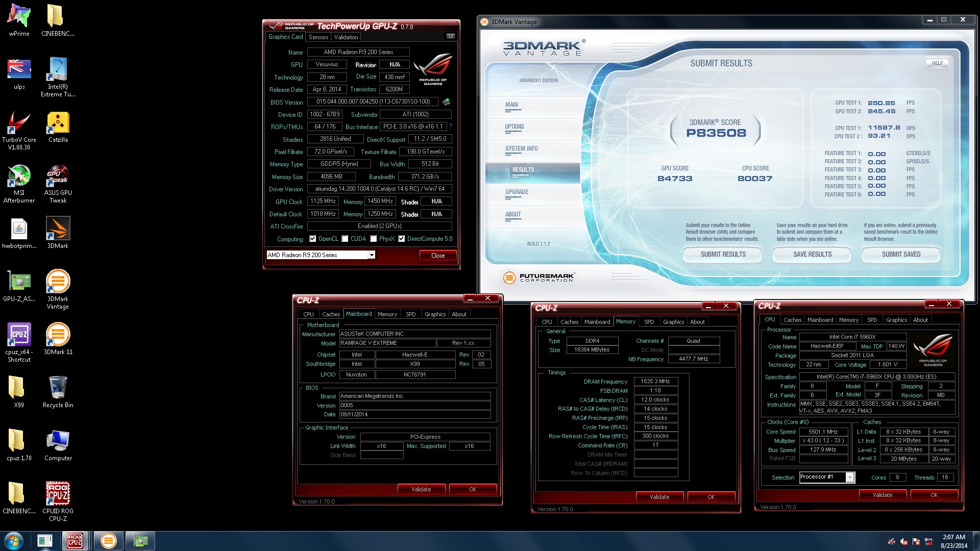980x551 pixels.
Task: Open cpuz_x64 shortcut on desktop
Action: point(19,343)
